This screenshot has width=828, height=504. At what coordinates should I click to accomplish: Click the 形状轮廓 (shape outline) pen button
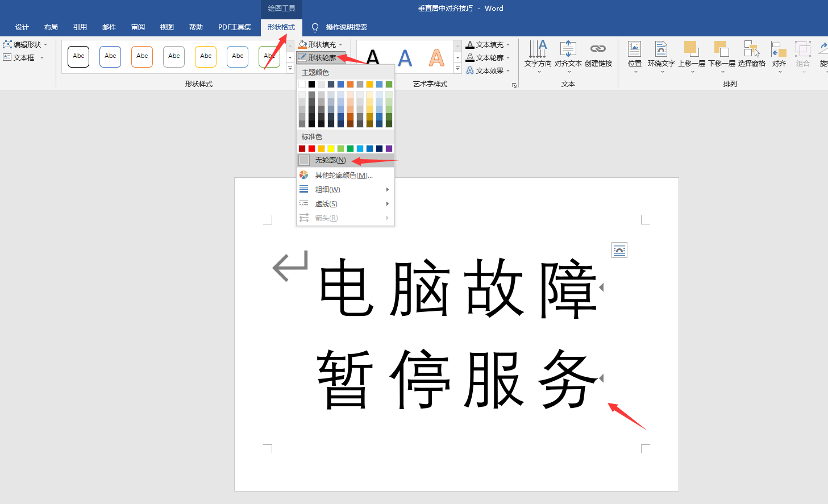pos(321,57)
